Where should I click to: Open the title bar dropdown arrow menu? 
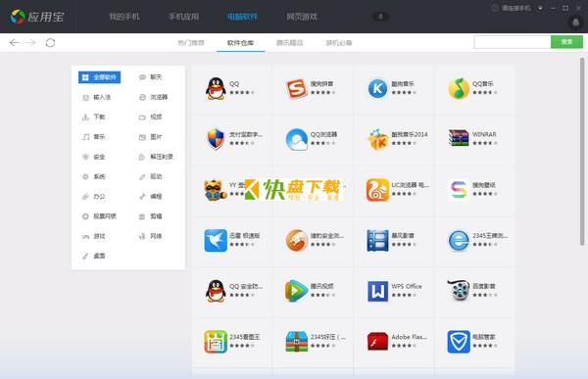tap(540, 8)
